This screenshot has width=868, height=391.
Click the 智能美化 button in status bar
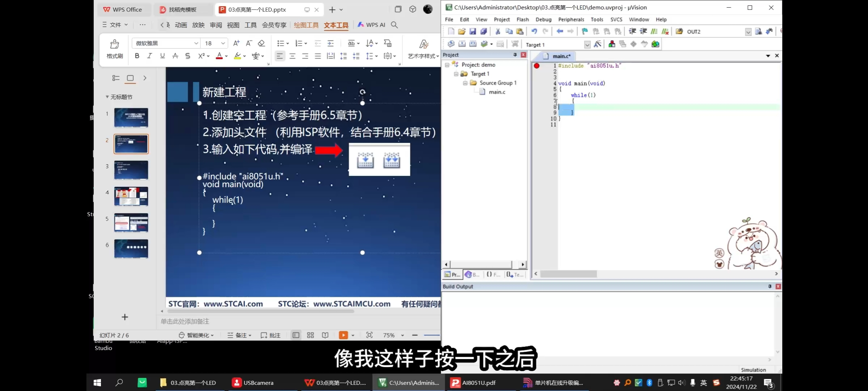pyautogui.click(x=197, y=335)
